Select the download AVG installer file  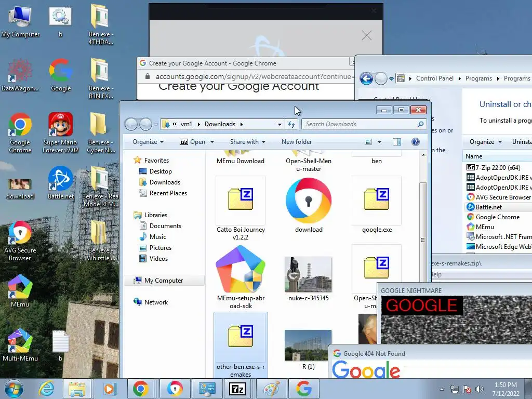coord(309,205)
